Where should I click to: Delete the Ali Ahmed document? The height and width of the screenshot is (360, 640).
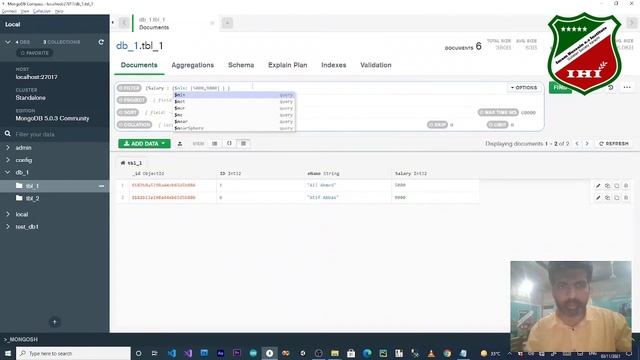click(x=626, y=186)
